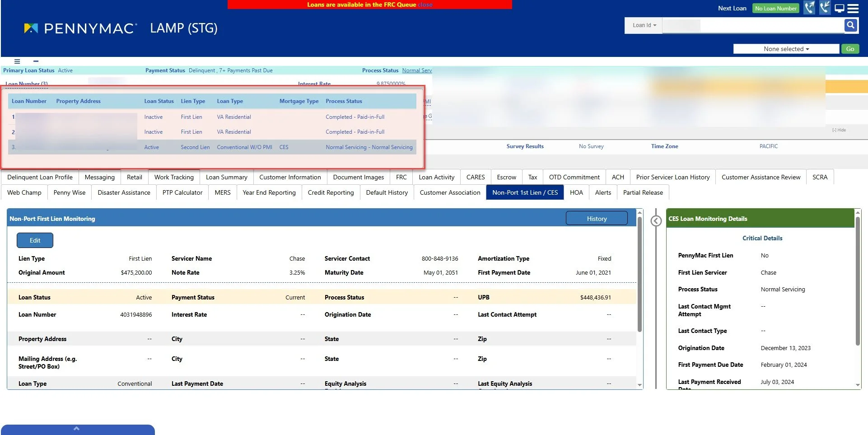
Task: Open the HOA tab
Action: 576,192
